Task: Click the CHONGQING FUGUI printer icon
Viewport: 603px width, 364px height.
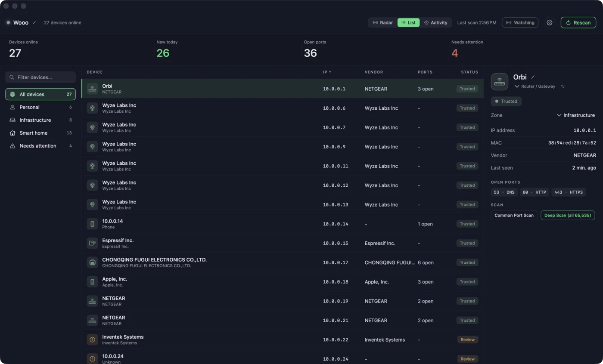Action: click(x=92, y=262)
